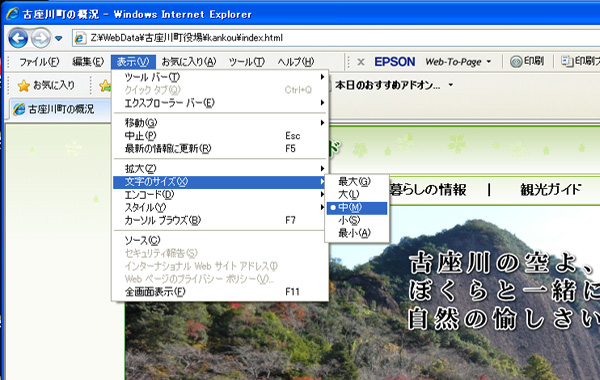
Task: Open the recent pages dropdown arrow
Action: [59, 38]
